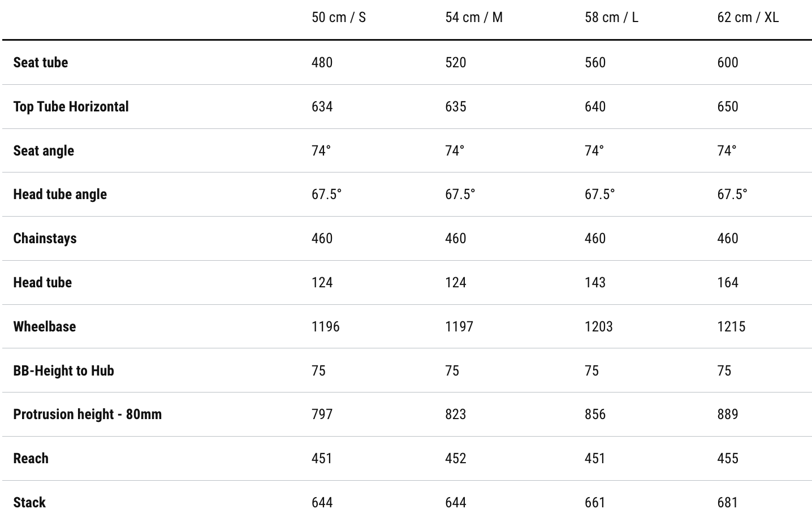Click the "Wheelbase" row label
812x526 pixels.
click(x=44, y=326)
